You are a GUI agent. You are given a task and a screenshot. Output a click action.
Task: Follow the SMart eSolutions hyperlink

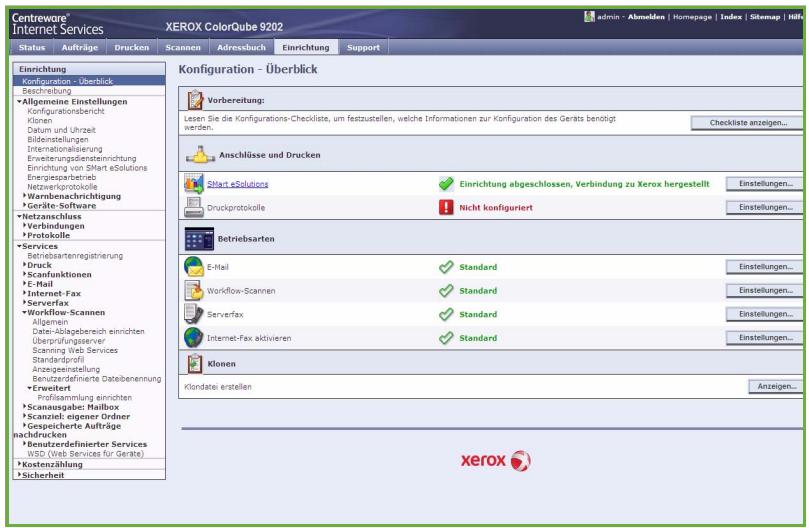point(237,184)
